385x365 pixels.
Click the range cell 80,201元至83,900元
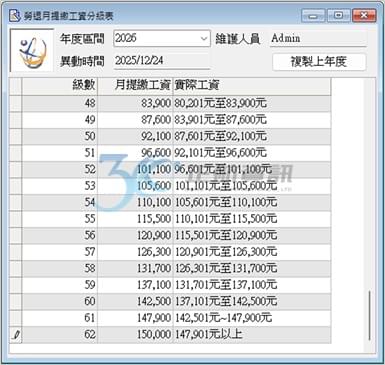pos(252,103)
